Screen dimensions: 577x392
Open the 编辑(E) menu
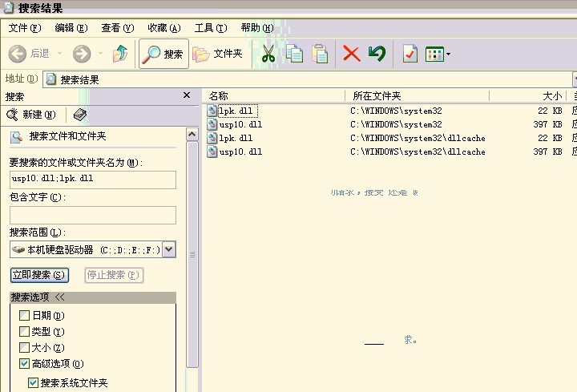coord(71,28)
